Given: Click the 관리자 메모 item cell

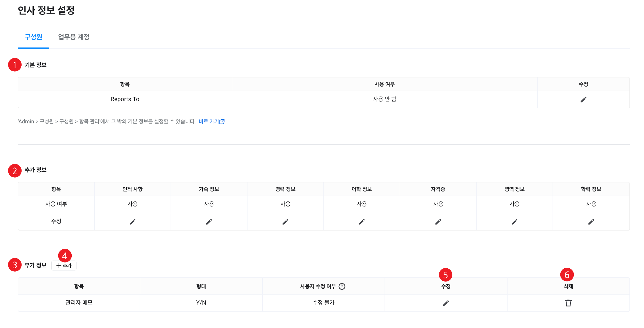Looking at the screenshot, I should point(79,302).
